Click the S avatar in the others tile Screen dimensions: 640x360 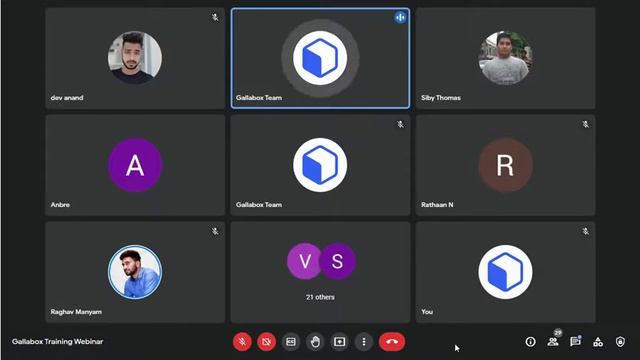click(x=338, y=261)
